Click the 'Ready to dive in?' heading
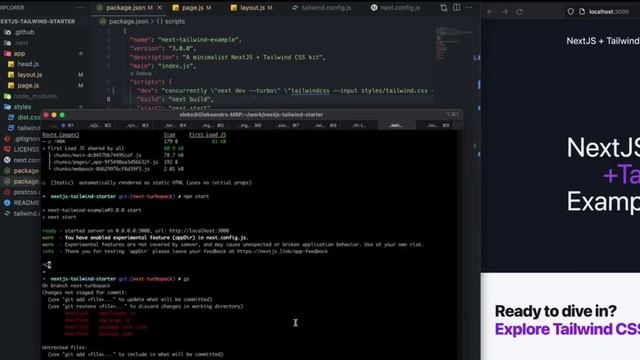The image size is (640, 360). (x=556, y=311)
